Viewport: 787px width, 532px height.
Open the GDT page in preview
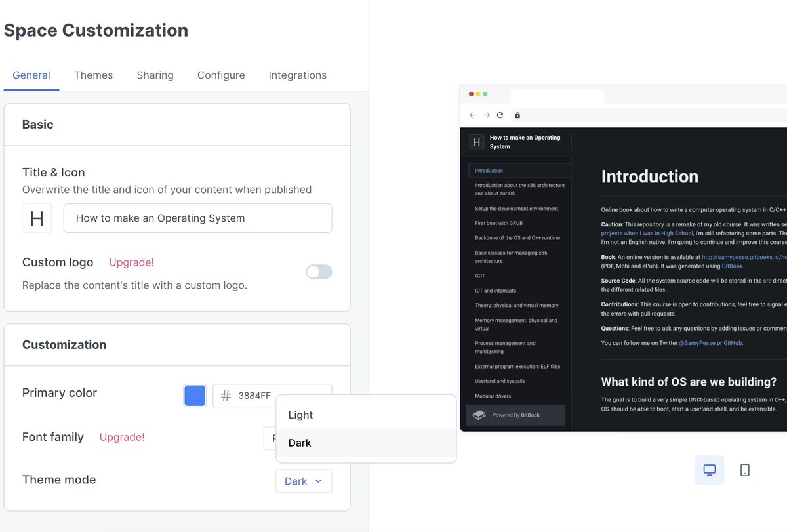(x=480, y=276)
